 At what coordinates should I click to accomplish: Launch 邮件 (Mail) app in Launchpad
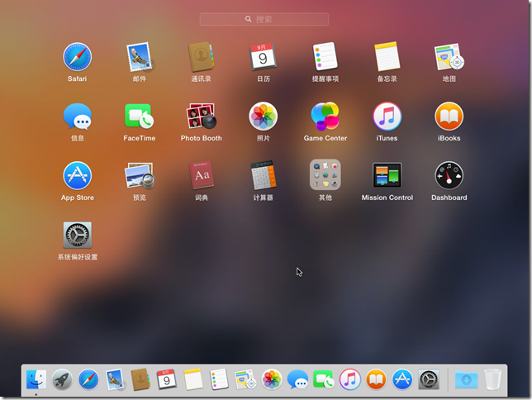pos(140,57)
